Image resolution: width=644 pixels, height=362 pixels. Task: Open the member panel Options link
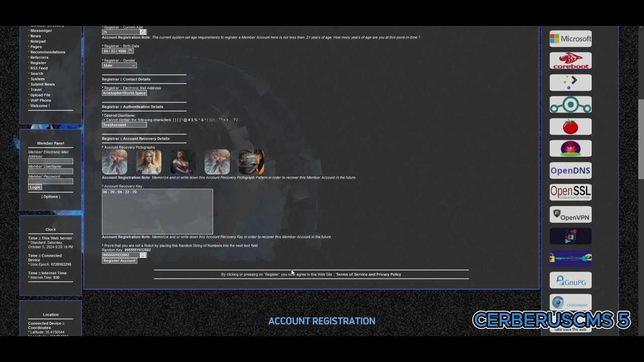[51, 197]
